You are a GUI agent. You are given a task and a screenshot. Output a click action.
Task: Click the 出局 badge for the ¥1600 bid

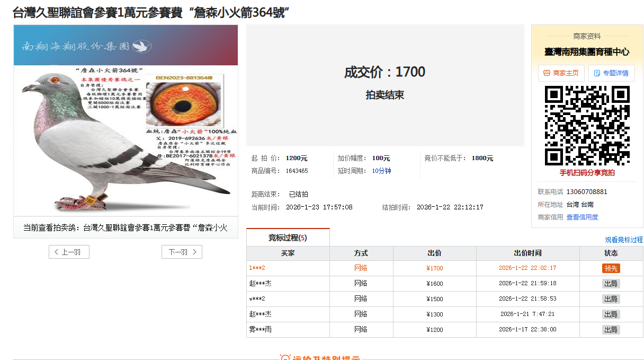[611, 284]
